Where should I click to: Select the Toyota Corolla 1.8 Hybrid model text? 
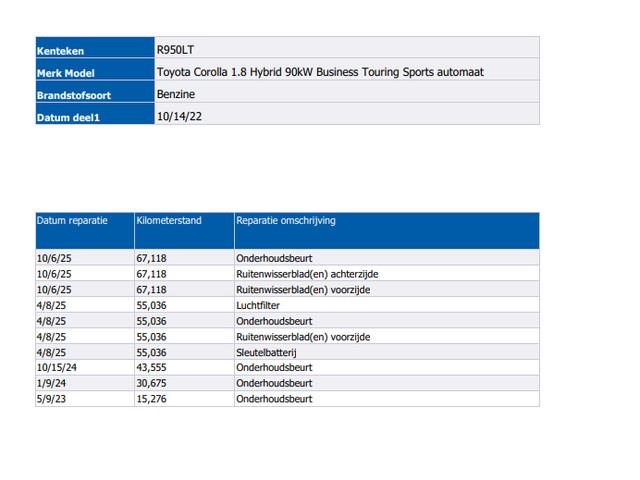(320, 72)
